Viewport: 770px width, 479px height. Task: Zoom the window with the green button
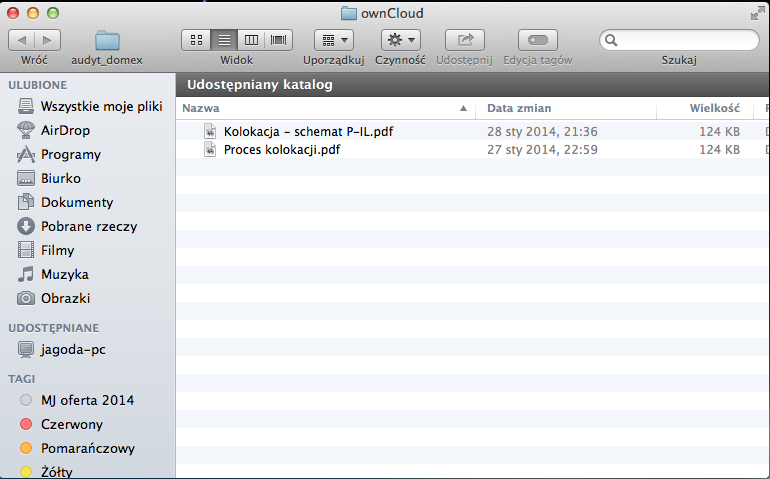[x=53, y=13]
